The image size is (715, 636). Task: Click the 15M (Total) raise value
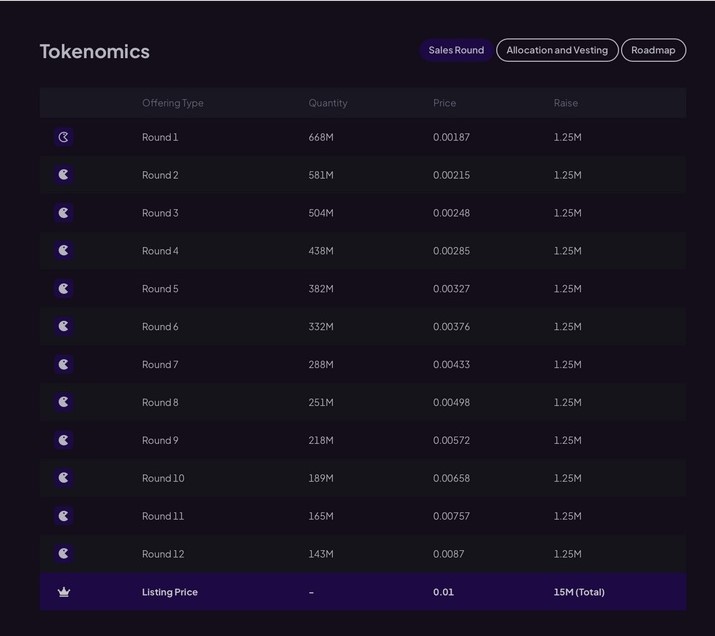pyautogui.click(x=579, y=592)
